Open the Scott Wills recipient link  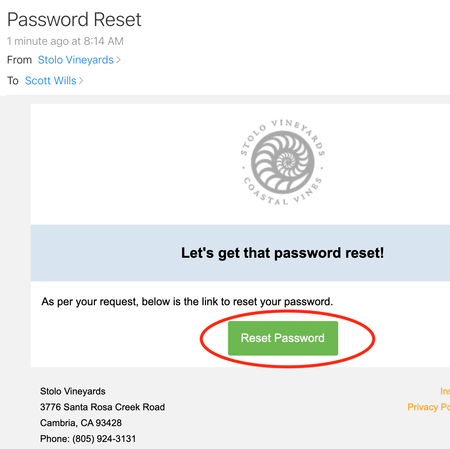click(x=51, y=81)
